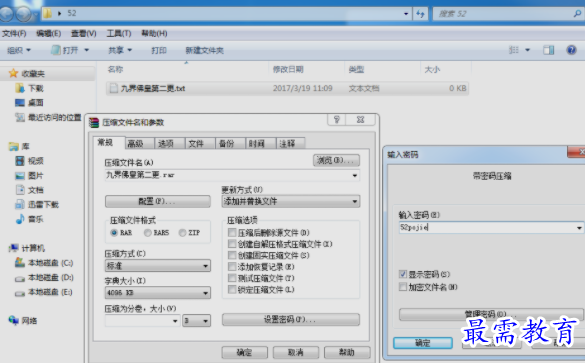Switch to 注释 tab
Viewport: 585px width, 363px height.
[291, 144]
